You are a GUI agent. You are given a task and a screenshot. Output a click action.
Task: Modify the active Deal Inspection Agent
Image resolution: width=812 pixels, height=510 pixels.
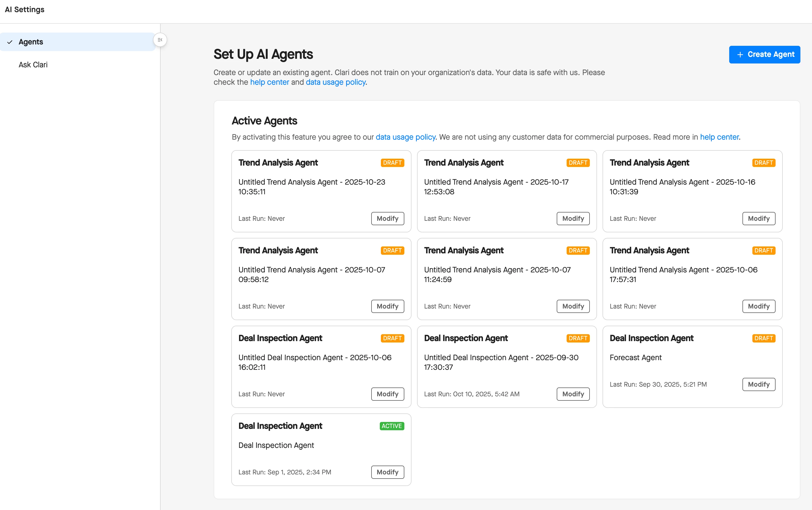click(387, 472)
